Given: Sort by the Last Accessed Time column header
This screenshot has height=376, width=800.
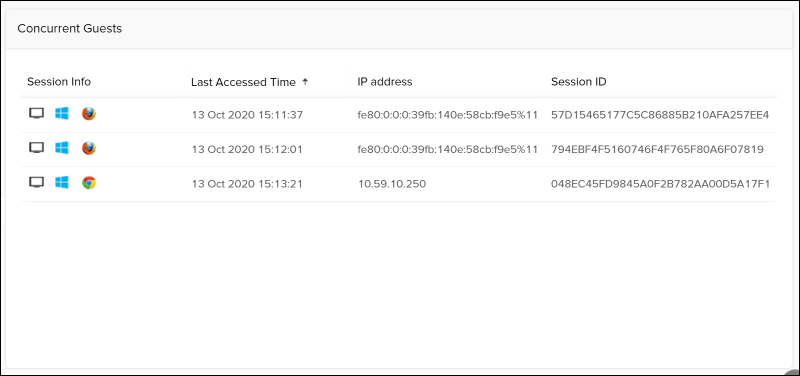Looking at the screenshot, I should coord(243,82).
